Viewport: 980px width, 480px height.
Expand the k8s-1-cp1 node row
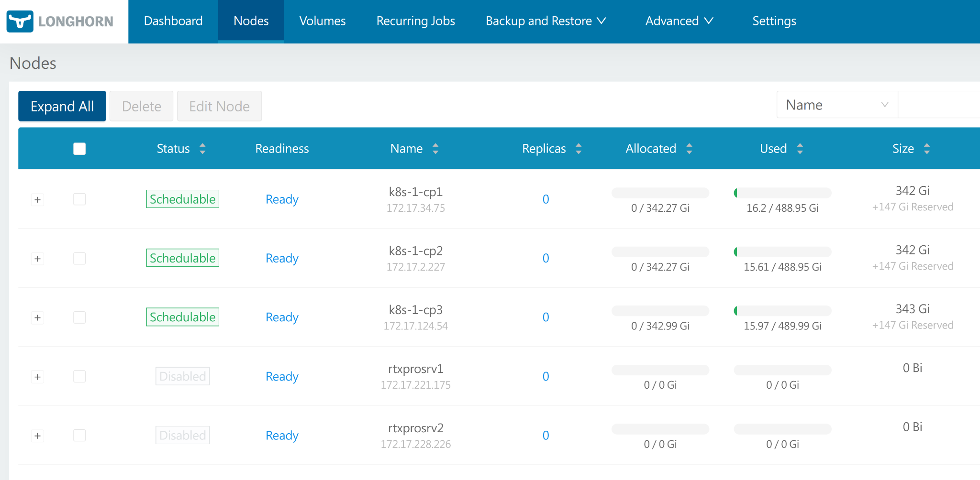37,200
